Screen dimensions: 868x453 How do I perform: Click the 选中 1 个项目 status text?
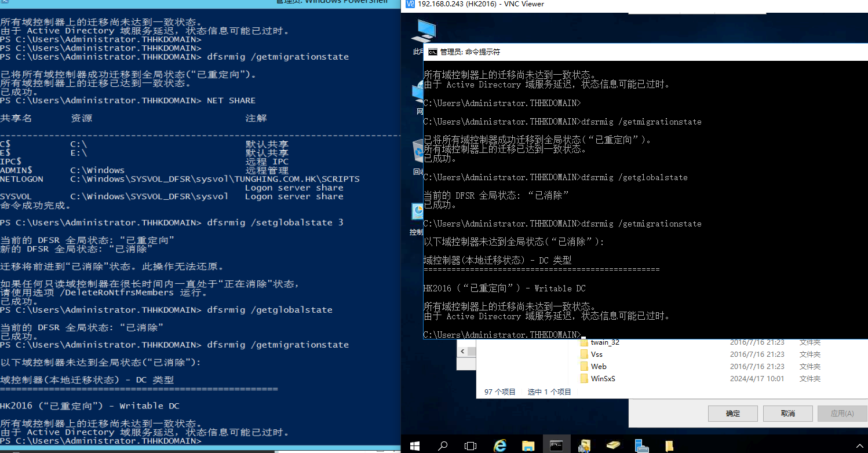pos(549,392)
